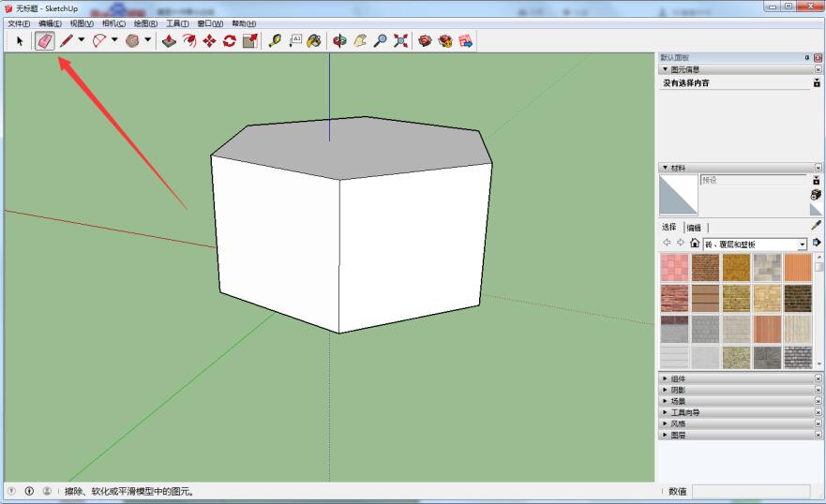This screenshot has width=826, height=504.
Task: Open the 文件(F) menu
Action: point(19,23)
